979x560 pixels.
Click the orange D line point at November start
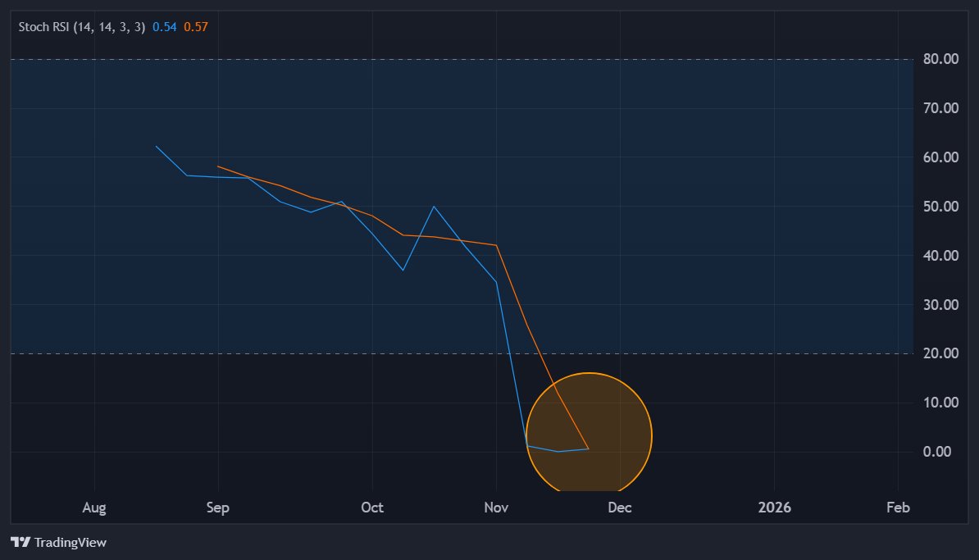pos(496,245)
